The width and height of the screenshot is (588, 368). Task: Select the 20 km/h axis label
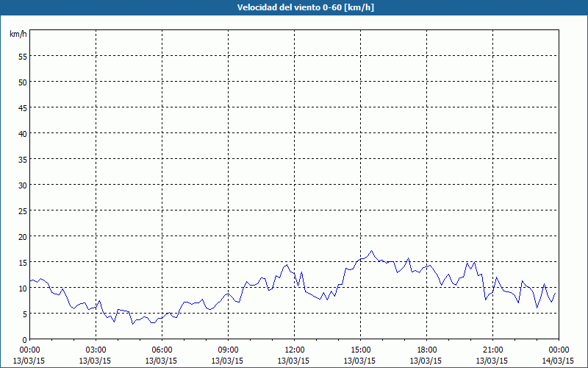[x=23, y=236]
